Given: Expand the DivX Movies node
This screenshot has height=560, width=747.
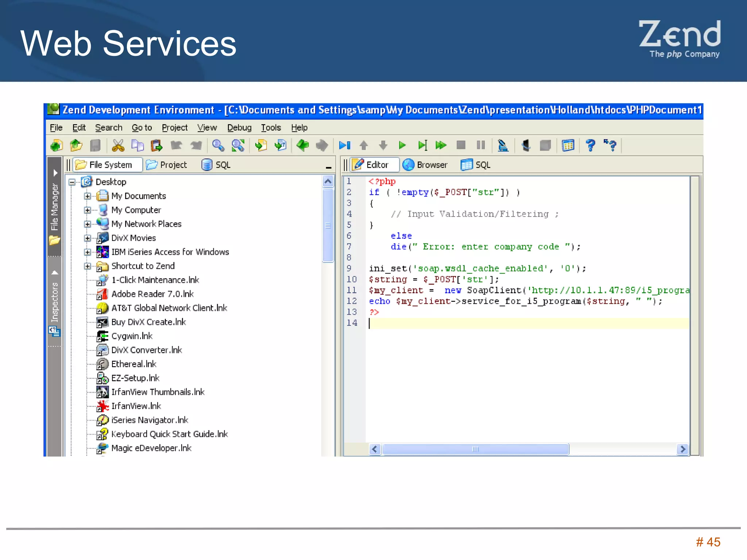Looking at the screenshot, I should [x=87, y=238].
